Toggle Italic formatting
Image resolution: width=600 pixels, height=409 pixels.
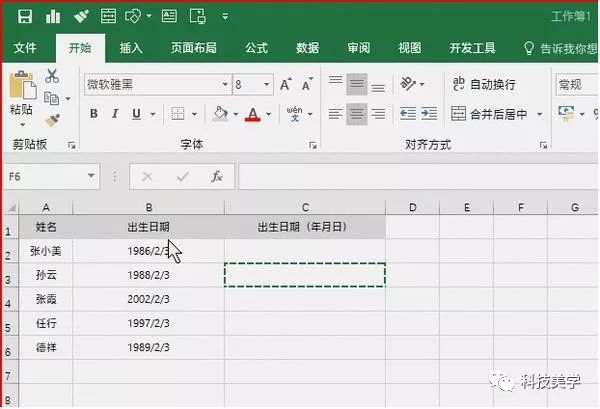(x=114, y=114)
